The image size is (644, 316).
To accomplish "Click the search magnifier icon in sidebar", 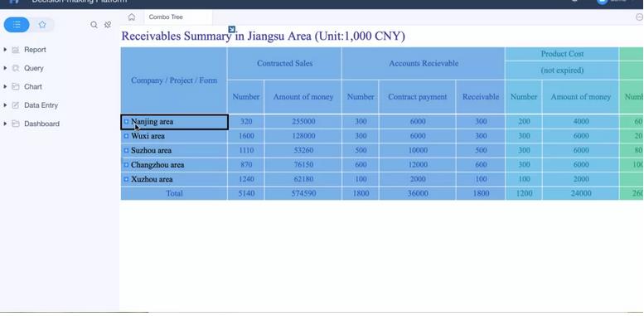I will point(94,25).
